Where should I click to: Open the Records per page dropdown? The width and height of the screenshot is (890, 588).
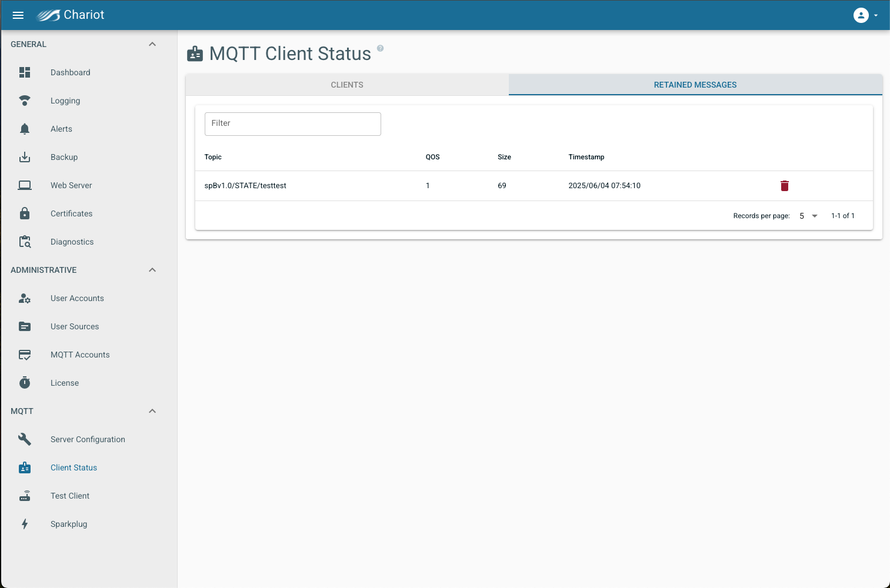pos(808,216)
